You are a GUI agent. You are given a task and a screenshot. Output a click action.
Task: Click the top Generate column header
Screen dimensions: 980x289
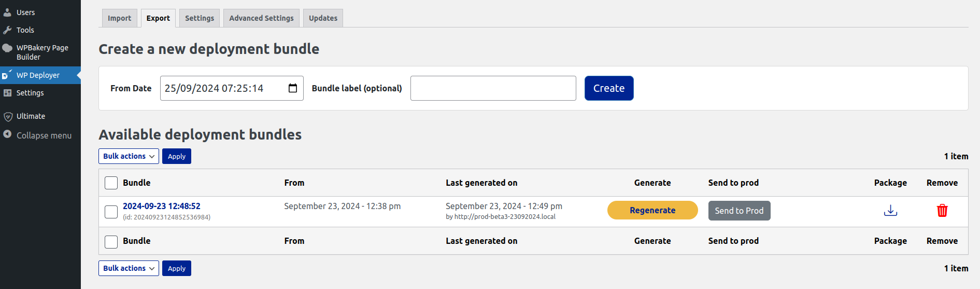(652, 183)
